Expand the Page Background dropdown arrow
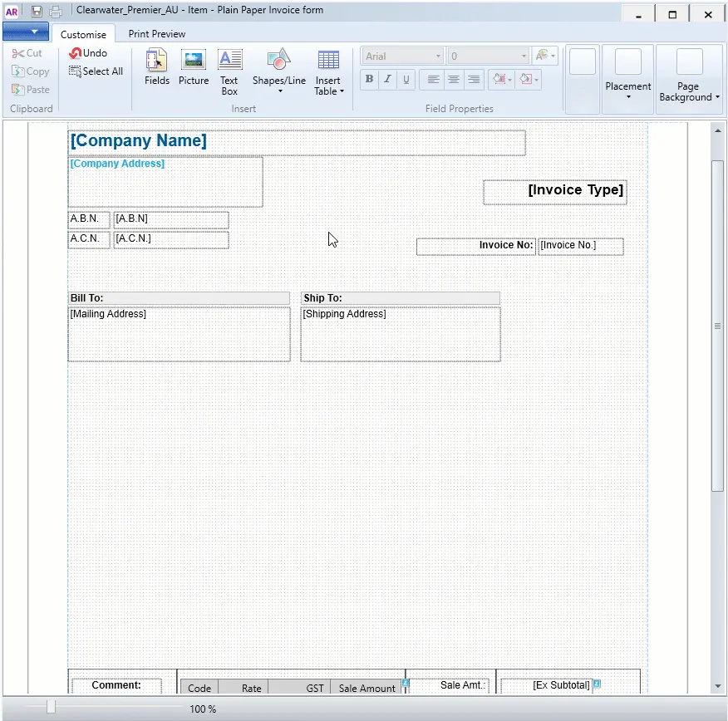Viewport: 728px width, 721px height. 718,97
